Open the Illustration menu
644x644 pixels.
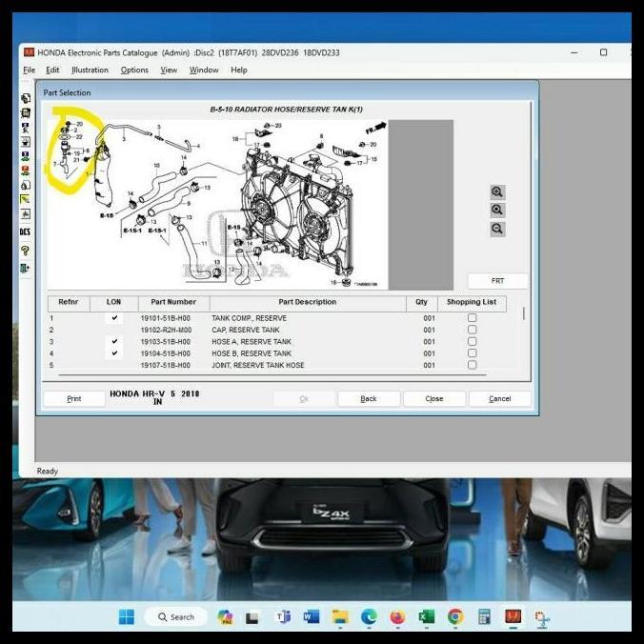pos(90,70)
